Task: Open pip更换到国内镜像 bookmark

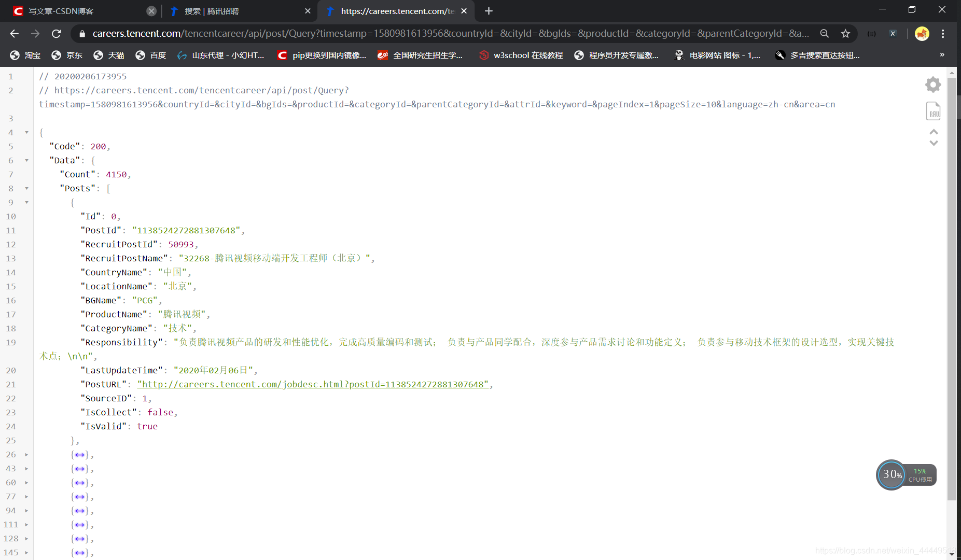Action: coord(322,55)
